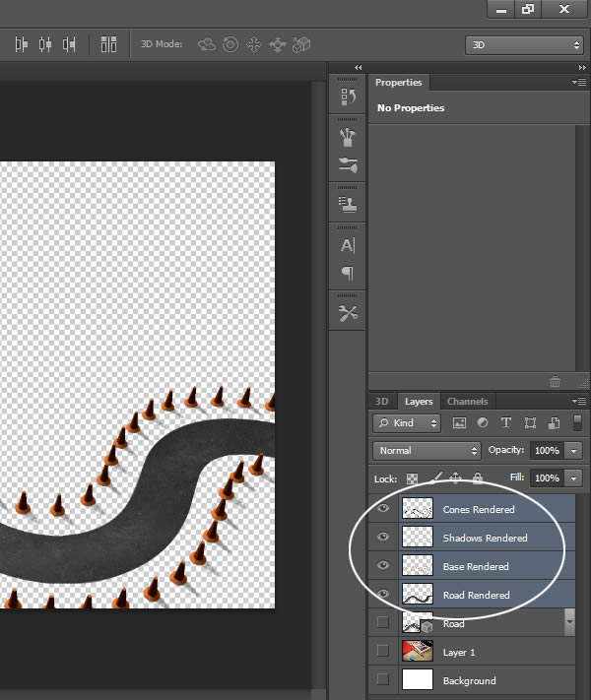Select the Background layer name
Viewport: 591px width, 700px height.
(x=469, y=680)
